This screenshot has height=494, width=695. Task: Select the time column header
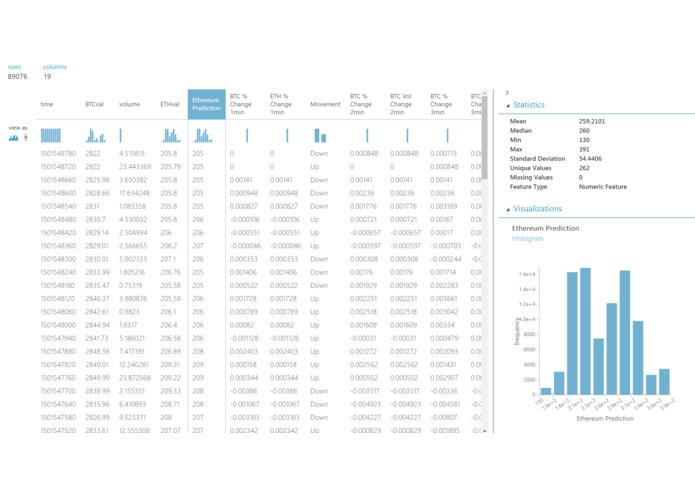pos(47,104)
